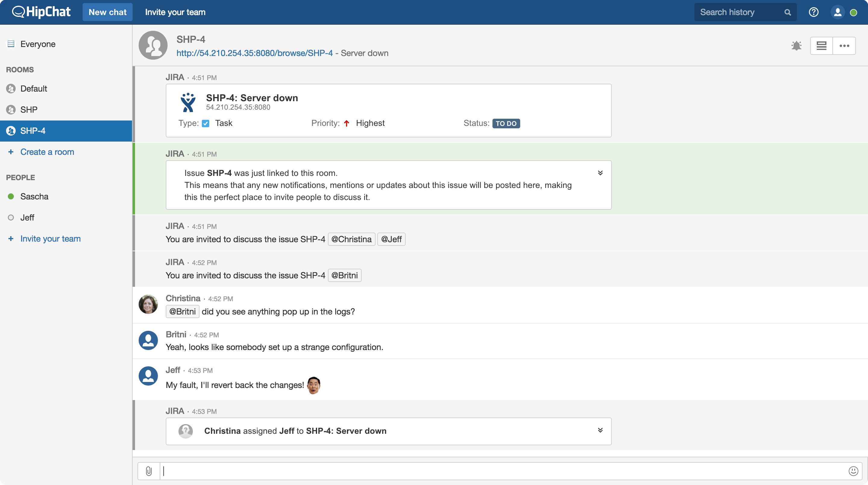Toggle the room sidebar list icon
This screenshot has width=868, height=485.
[821, 45]
